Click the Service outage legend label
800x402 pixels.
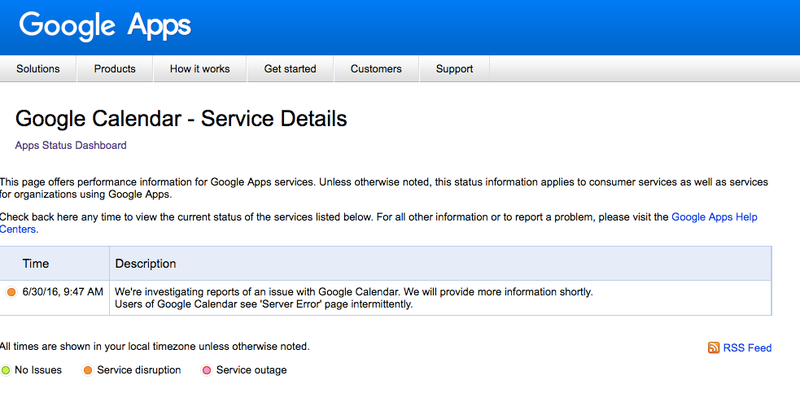252,370
